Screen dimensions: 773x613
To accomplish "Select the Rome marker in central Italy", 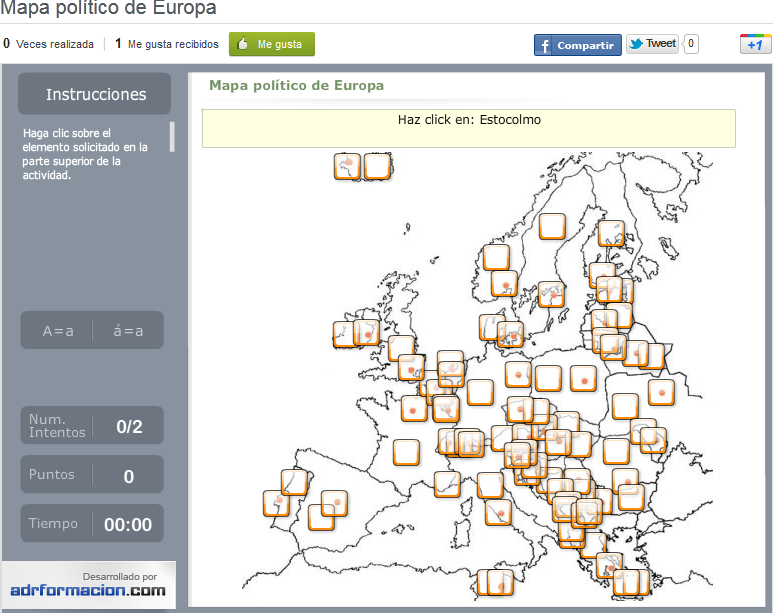I will pos(498,513).
